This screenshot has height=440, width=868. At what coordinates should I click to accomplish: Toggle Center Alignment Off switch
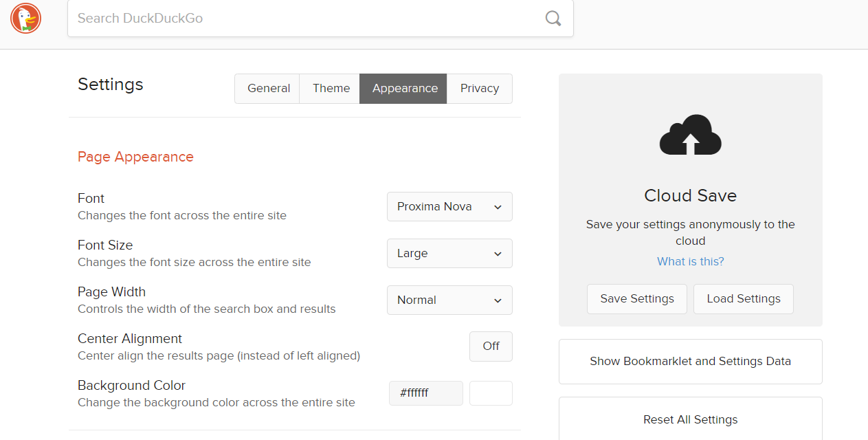point(491,346)
